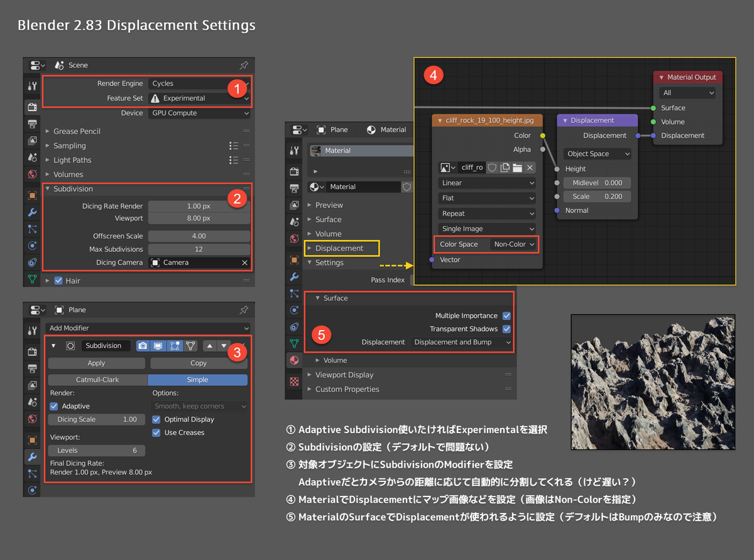
Task: Toggle fake user shield in image texture node
Action: 492,167
